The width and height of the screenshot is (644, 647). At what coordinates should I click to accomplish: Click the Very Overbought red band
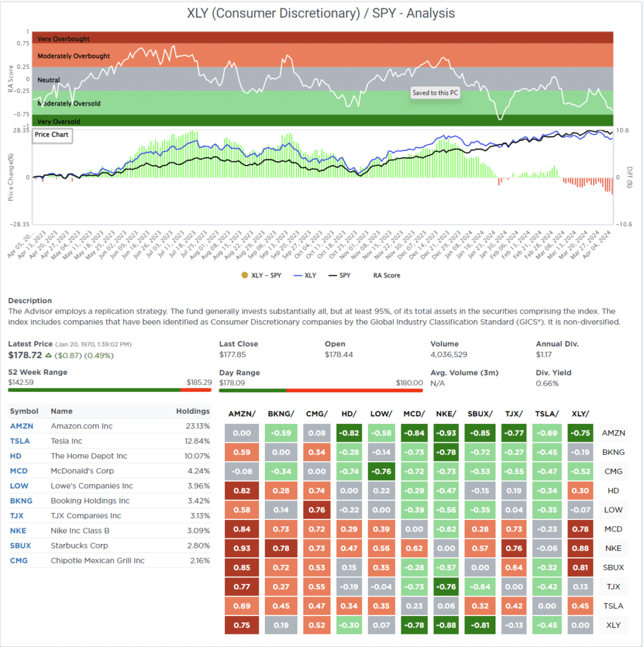(x=322, y=37)
